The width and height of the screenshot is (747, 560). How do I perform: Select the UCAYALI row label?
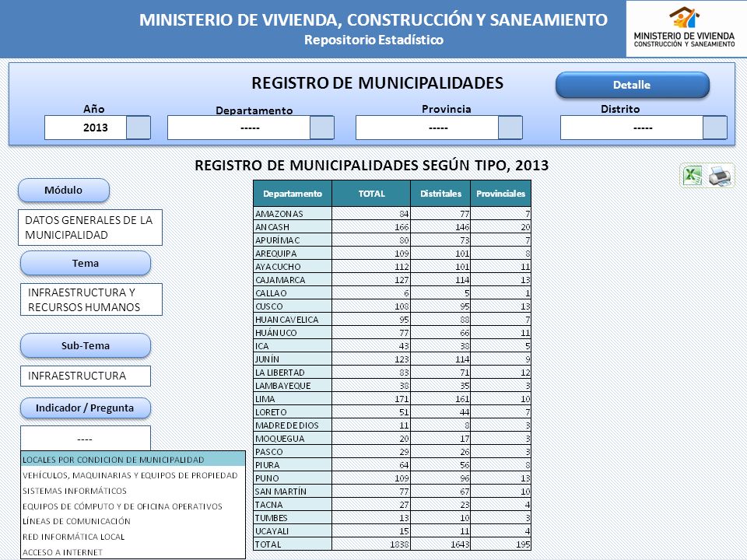(272, 531)
